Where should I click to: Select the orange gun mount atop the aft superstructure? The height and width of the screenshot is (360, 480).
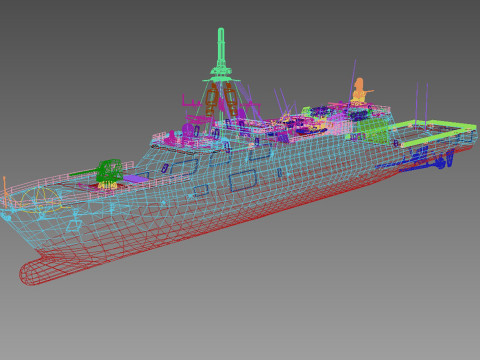pos(360,90)
